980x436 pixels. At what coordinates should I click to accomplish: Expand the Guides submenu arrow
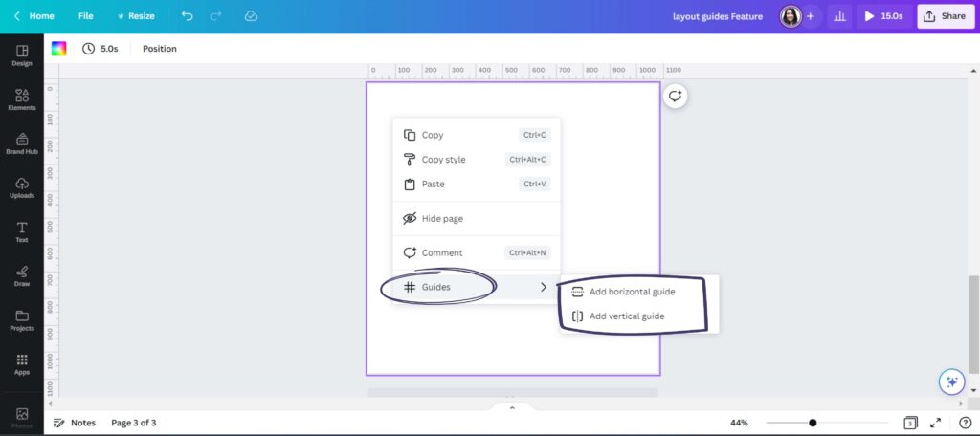(x=544, y=288)
